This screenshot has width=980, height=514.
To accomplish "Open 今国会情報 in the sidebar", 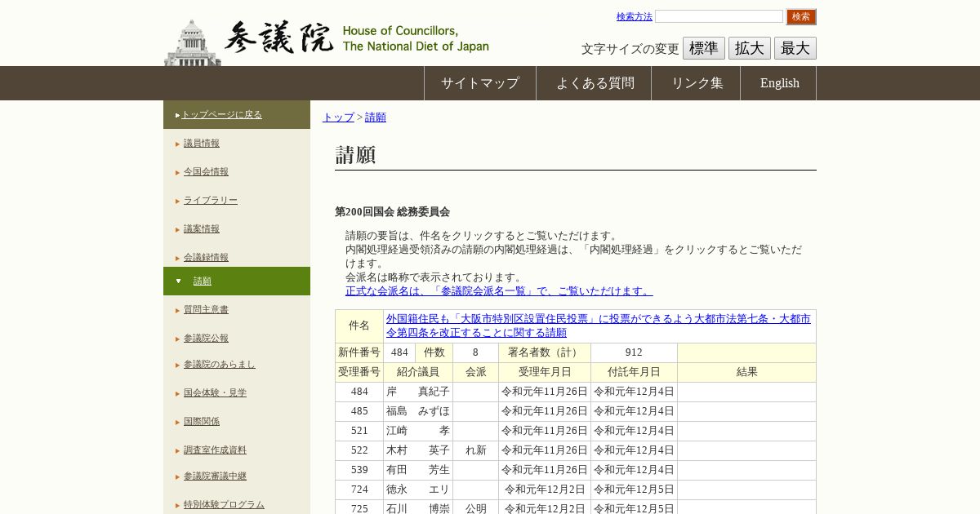I will point(206,171).
